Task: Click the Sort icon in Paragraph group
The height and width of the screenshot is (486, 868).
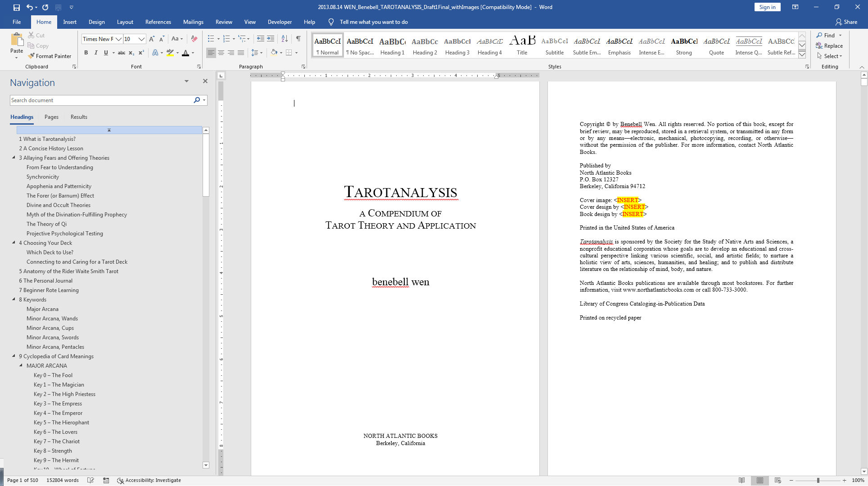Action: coord(285,39)
